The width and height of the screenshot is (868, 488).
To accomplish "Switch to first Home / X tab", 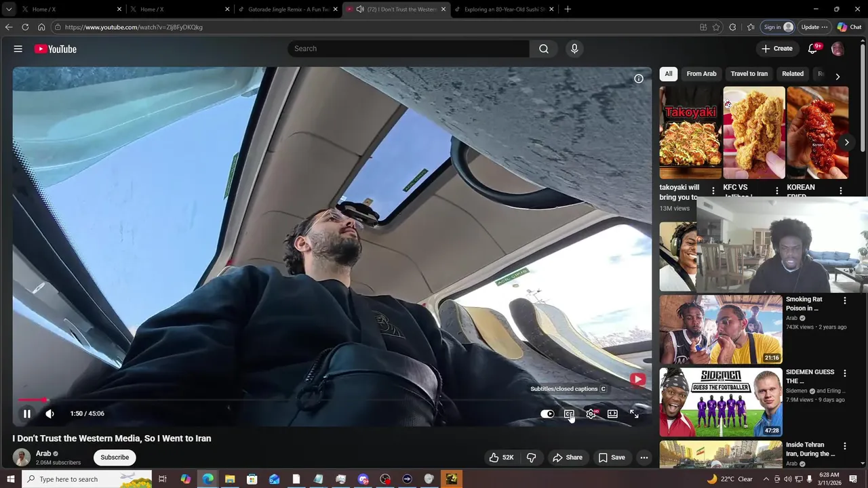I will click(x=71, y=9).
